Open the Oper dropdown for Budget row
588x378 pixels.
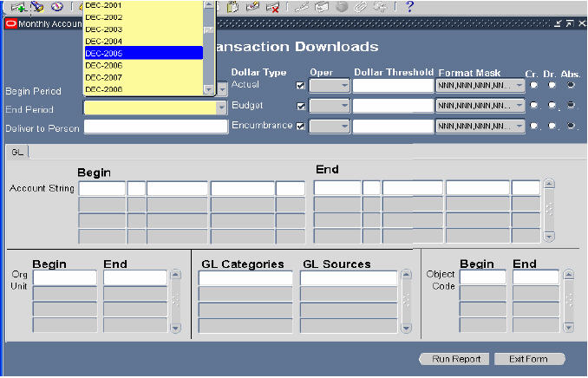pos(344,106)
